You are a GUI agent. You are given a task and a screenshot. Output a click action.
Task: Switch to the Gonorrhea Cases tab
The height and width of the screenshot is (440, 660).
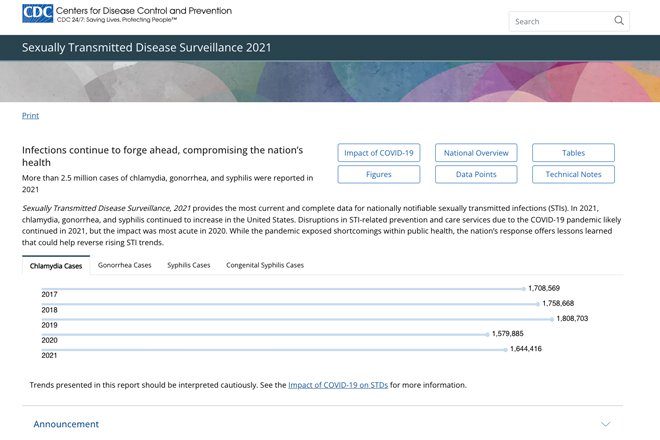pyautogui.click(x=125, y=265)
